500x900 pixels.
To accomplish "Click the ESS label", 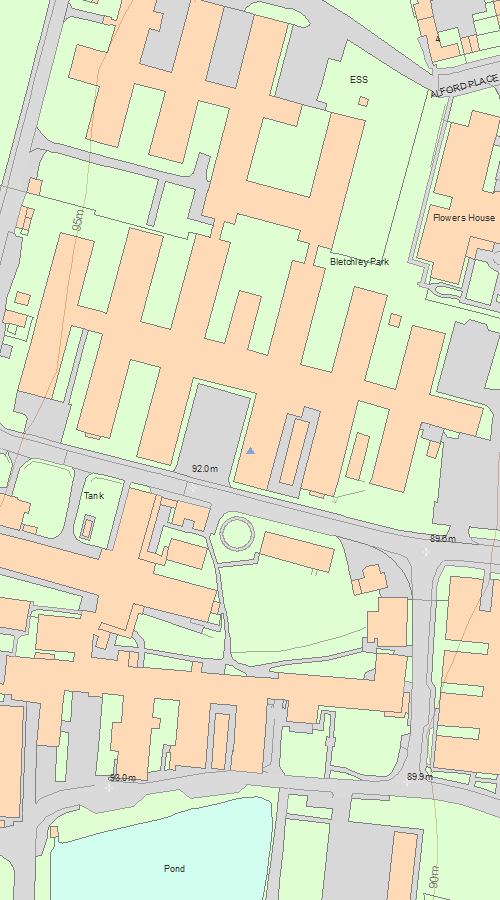I will click(x=359, y=80).
